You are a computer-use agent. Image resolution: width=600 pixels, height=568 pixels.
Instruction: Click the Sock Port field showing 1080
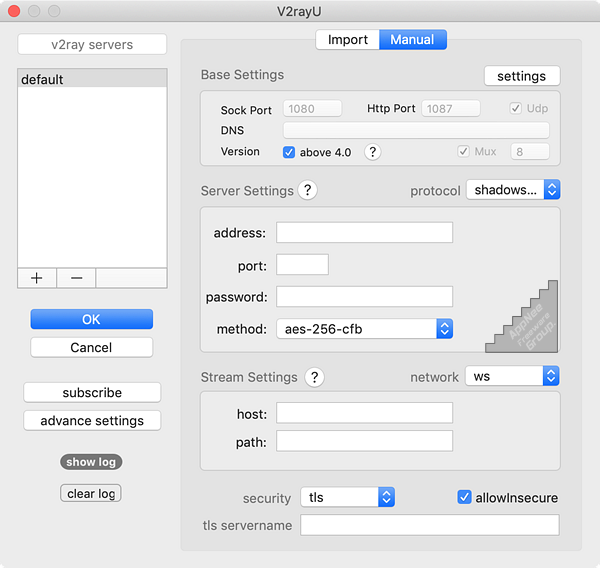(x=312, y=109)
